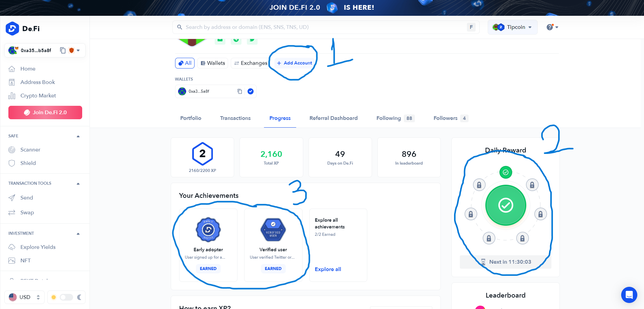Image resolution: width=644 pixels, height=309 pixels.
Task: Click the 896 In leaderboard value
Action: tap(409, 154)
